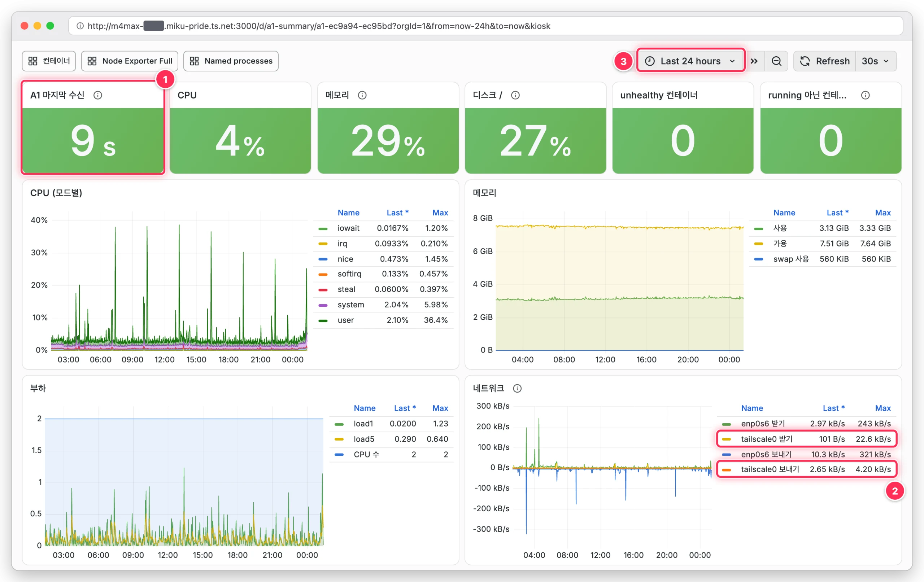This screenshot has height=582, width=924.
Task: Show info icon on running 아닌 컨테이너 panel
Action: 865,95
